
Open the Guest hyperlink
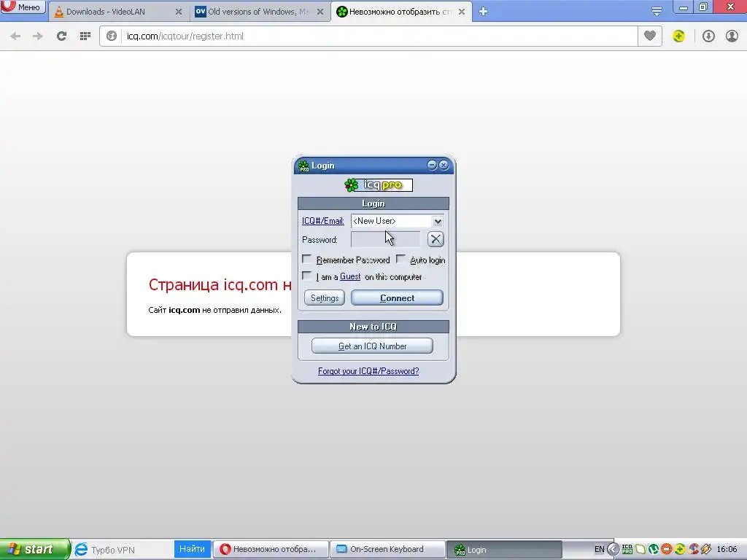coord(349,276)
